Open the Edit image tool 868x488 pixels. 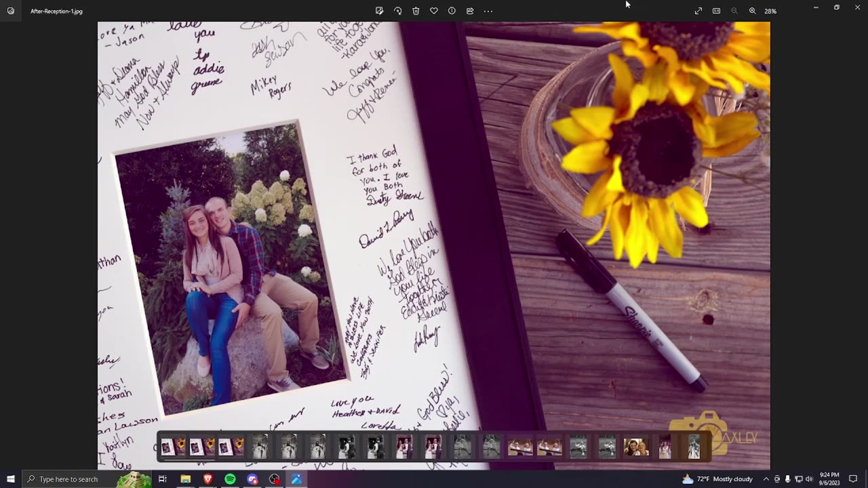[x=379, y=11]
